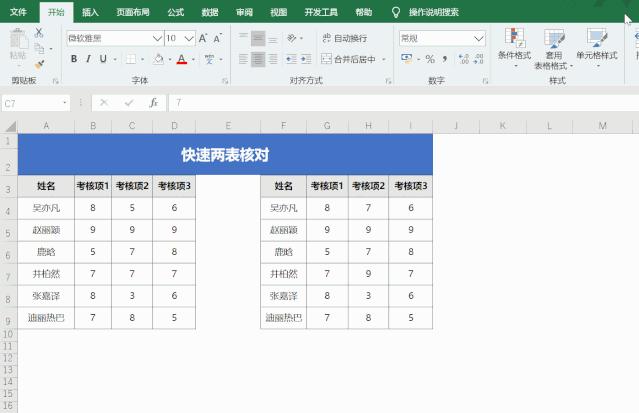Screen dimensions: 639x413
Task: Open Format as Table (套用表格格式)
Action: pyautogui.click(x=553, y=49)
